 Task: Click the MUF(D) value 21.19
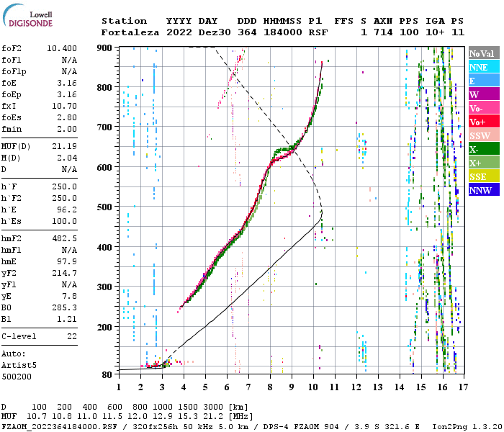64,146
